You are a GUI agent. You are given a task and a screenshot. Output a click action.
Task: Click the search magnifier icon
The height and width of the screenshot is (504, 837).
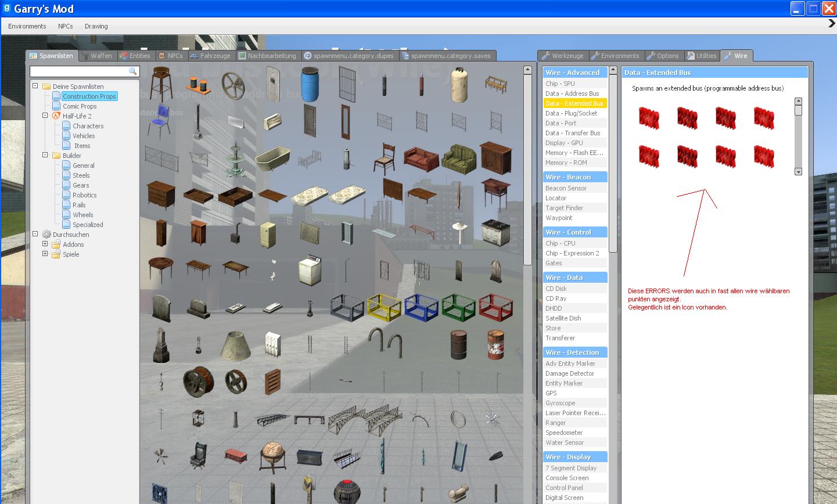click(x=132, y=71)
